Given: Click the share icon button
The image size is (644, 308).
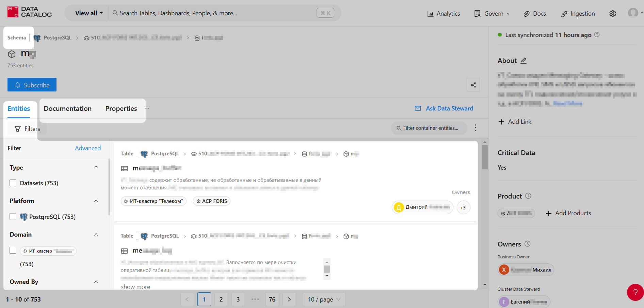Looking at the screenshot, I should (473, 85).
